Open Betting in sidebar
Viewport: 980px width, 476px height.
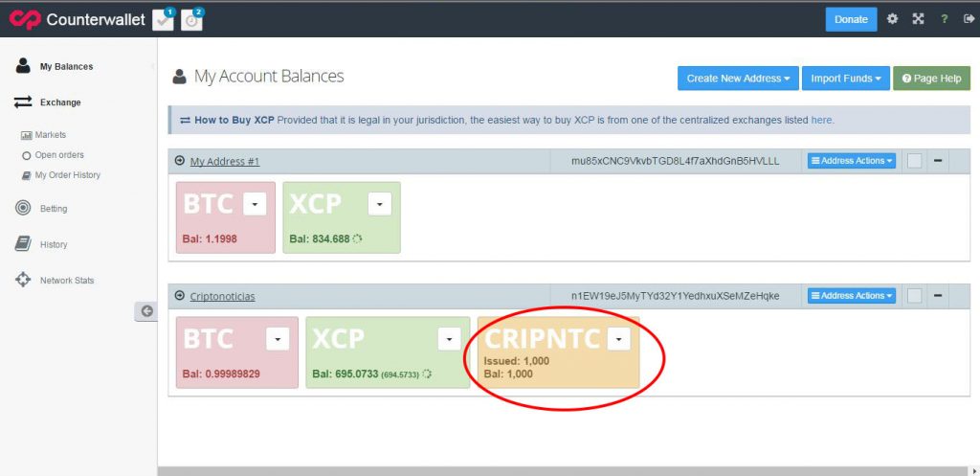click(x=54, y=209)
